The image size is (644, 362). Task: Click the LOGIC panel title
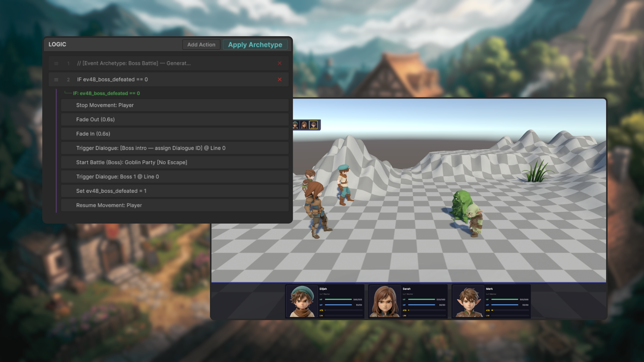(x=57, y=44)
